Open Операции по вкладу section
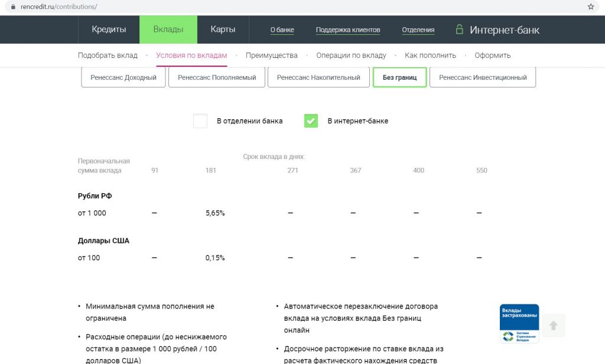The width and height of the screenshot is (605, 364). click(x=351, y=55)
